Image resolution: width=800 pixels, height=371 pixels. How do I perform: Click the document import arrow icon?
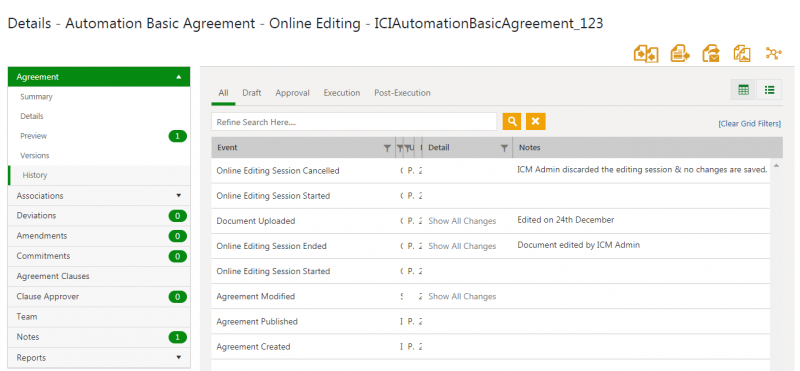click(x=680, y=54)
